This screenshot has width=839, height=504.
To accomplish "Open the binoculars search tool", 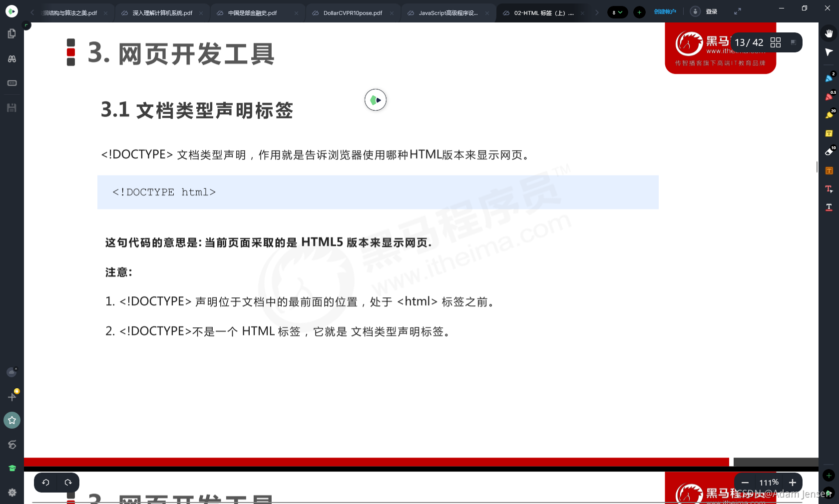I will 12,59.
